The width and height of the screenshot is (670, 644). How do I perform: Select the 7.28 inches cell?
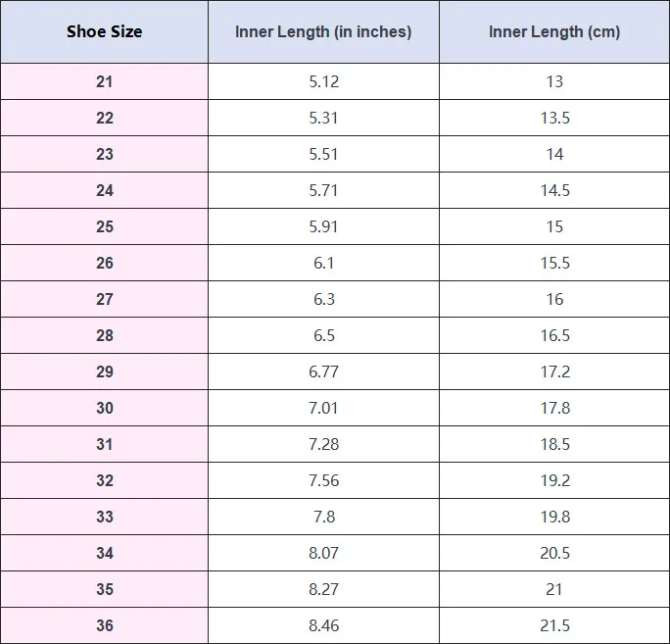tap(323, 444)
